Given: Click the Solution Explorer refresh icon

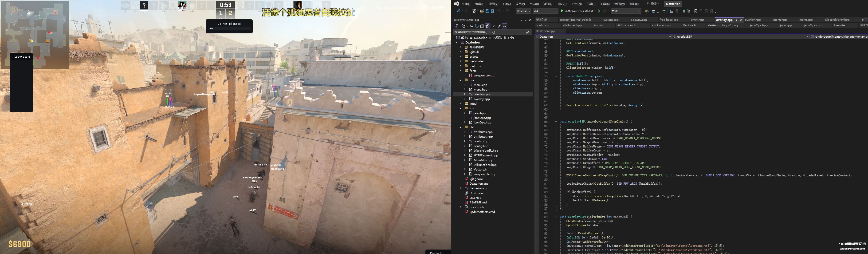Looking at the screenshot, I should point(477,26).
